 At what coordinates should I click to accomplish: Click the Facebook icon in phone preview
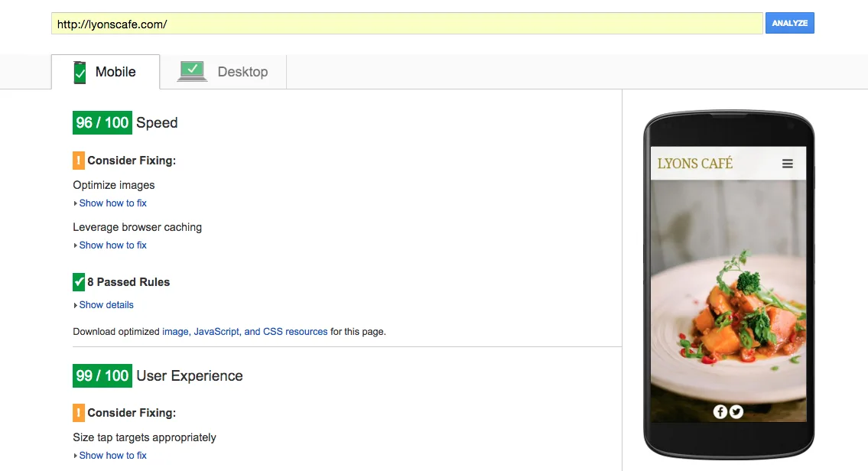click(720, 412)
